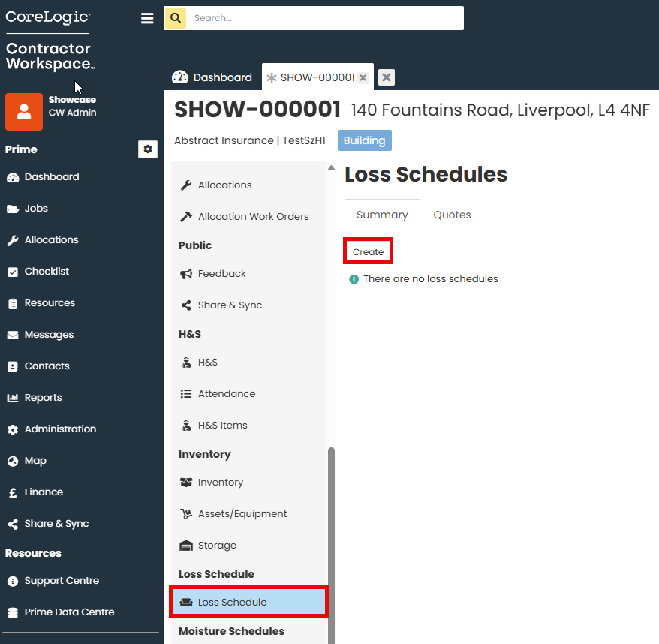Click the Building tag badge
Image resolution: width=659 pixels, height=644 pixels.
(x=364, y=140)
